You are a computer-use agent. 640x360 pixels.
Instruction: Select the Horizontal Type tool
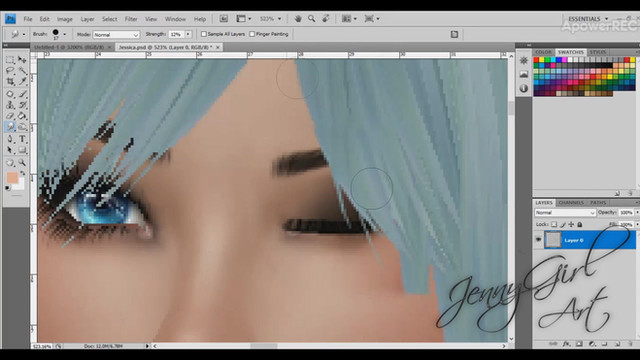(22, 139)
